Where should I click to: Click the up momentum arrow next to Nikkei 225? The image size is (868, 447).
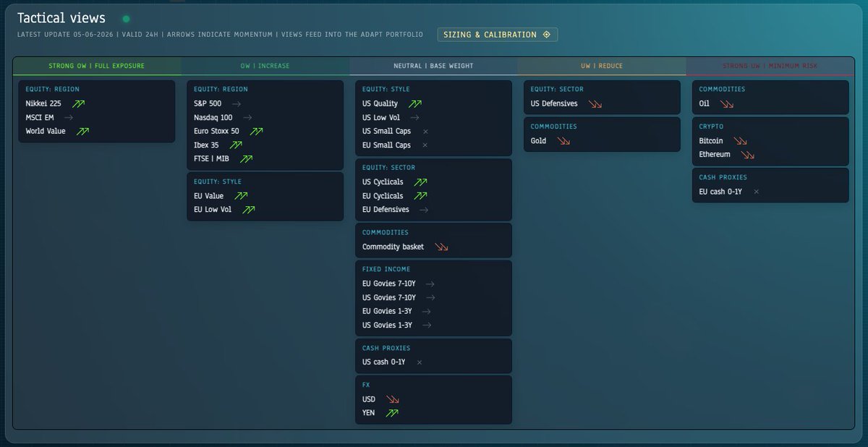pyautogui.click(x=78, y=103)
